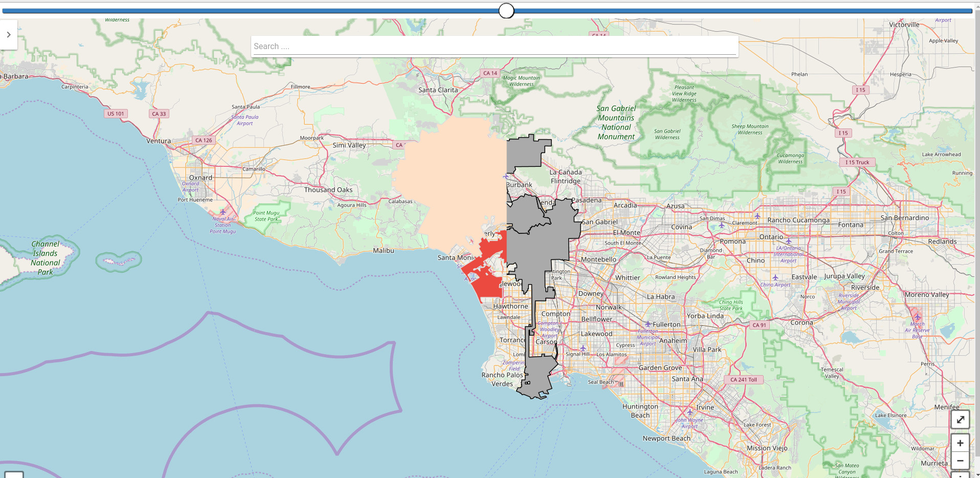Click the white circular slider handle

pos(506,11)
